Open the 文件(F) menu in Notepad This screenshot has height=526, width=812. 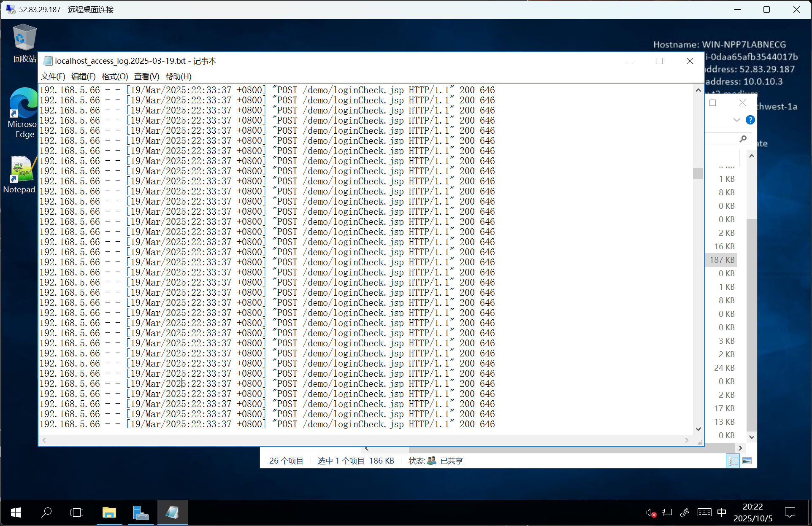[53, 76]
